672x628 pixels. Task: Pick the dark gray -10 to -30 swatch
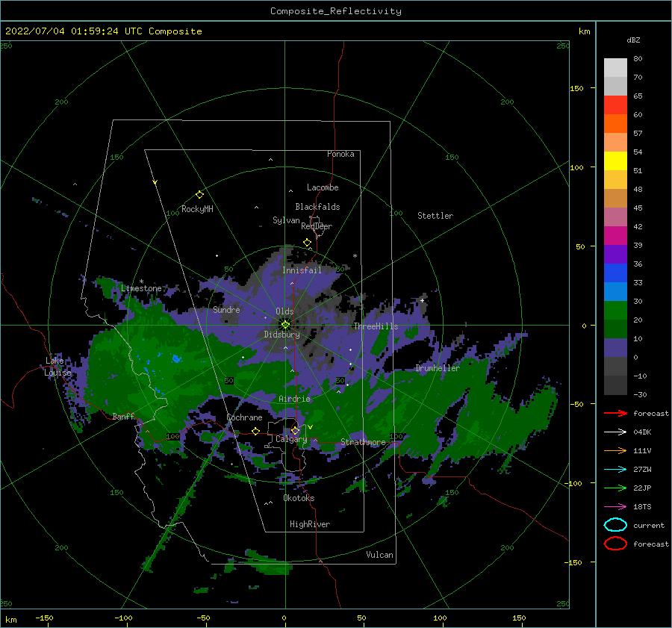click(615, 385)
